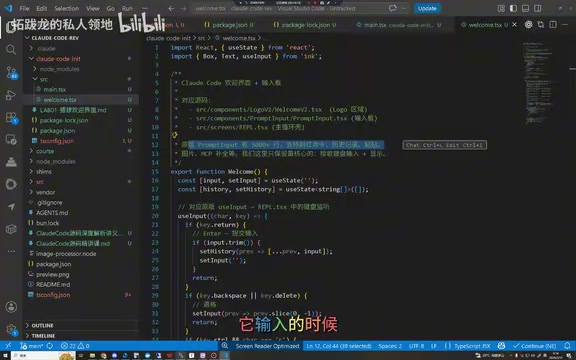Open the View menu
The image size is (576, 360).
pos(93,8)
